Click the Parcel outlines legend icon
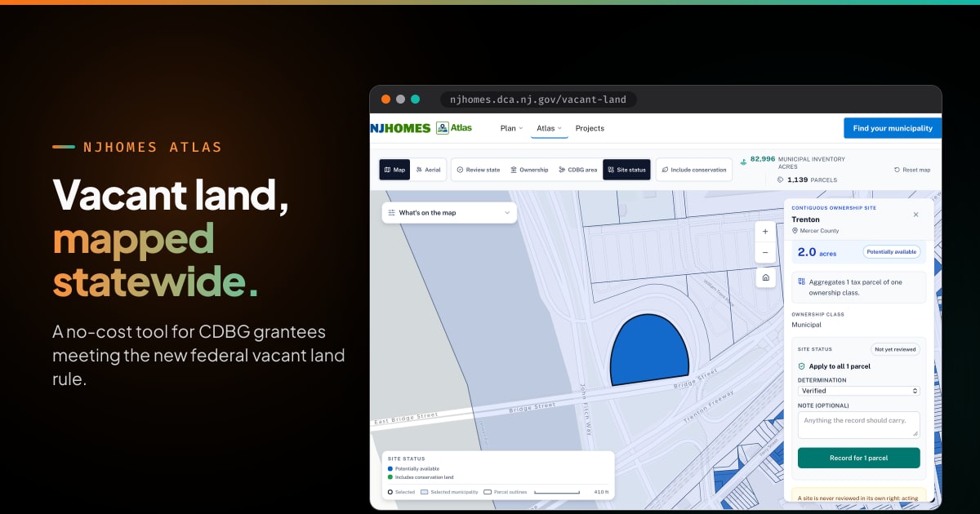The image size is (980, 514). tap(488, 492)
